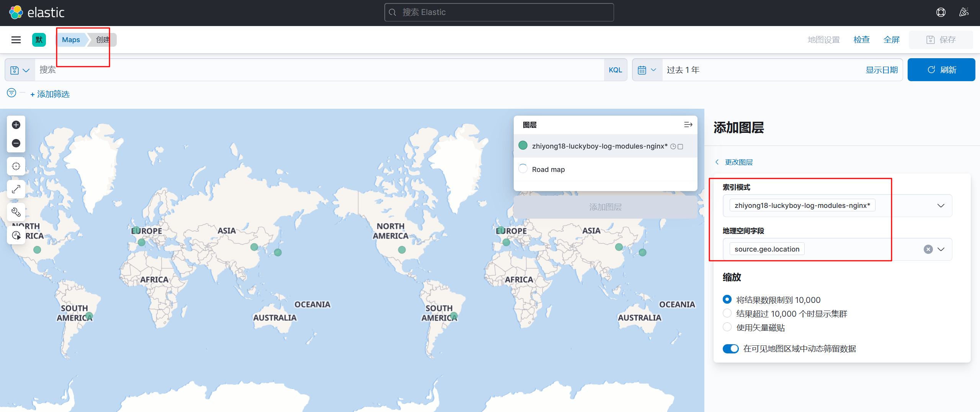Screen dimensions: 980x412
Task: Open the help menu icon
Action: (941, 12)
